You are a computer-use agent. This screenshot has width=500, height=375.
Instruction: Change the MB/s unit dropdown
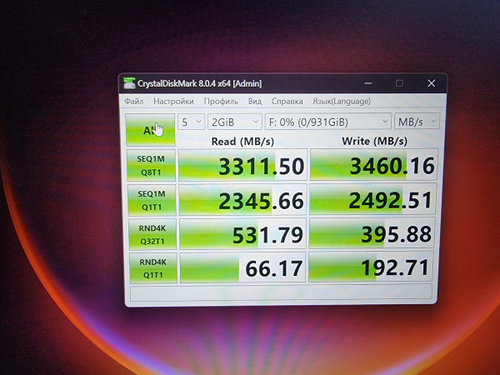click(417, 122)
